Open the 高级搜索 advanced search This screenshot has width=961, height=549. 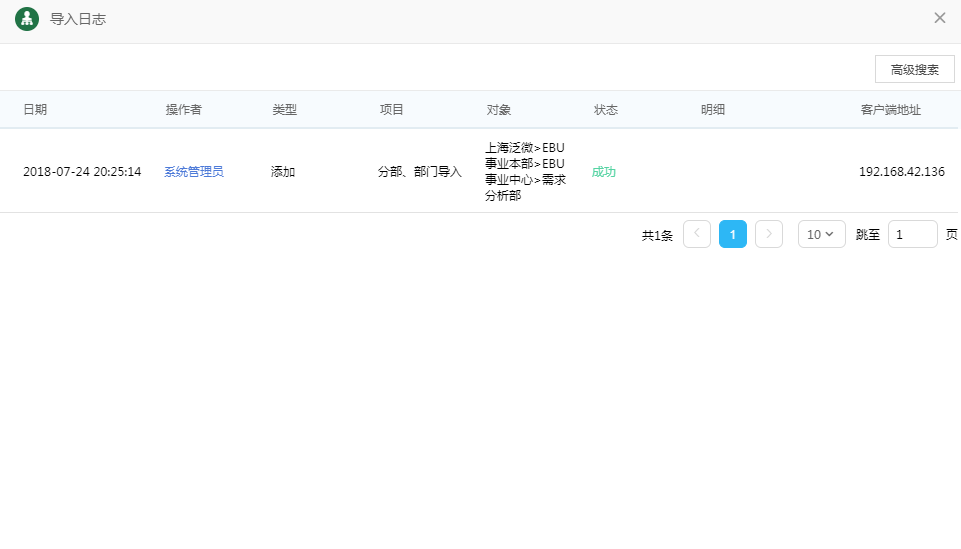click(x=914, y=69)
